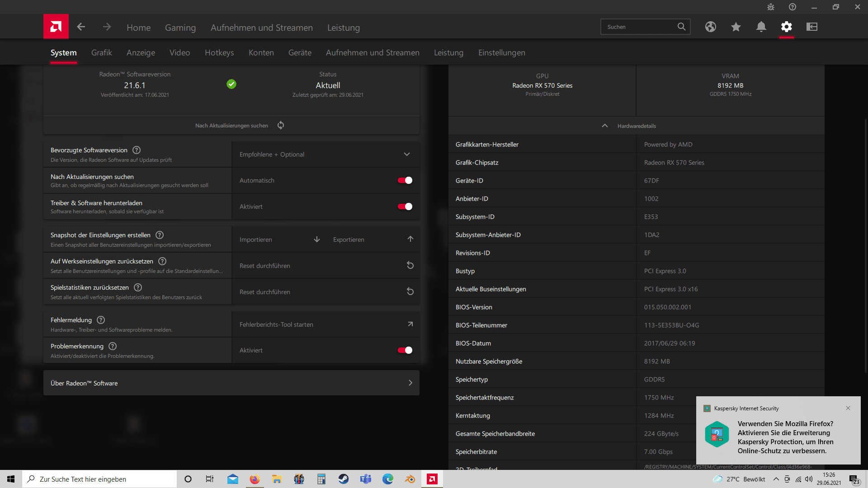868x488 pixels.
Task: Switch to the Grafik tab
Action: [x=101, y=52]
